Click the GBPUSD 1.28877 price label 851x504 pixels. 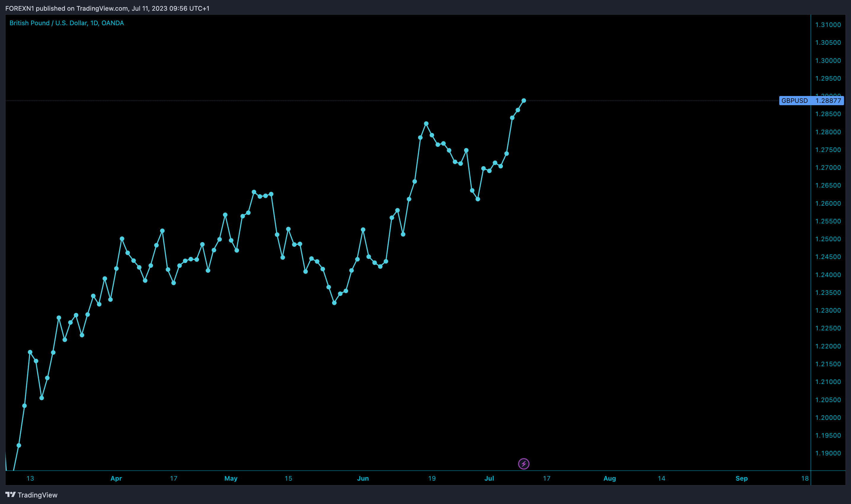coord(811,100)
